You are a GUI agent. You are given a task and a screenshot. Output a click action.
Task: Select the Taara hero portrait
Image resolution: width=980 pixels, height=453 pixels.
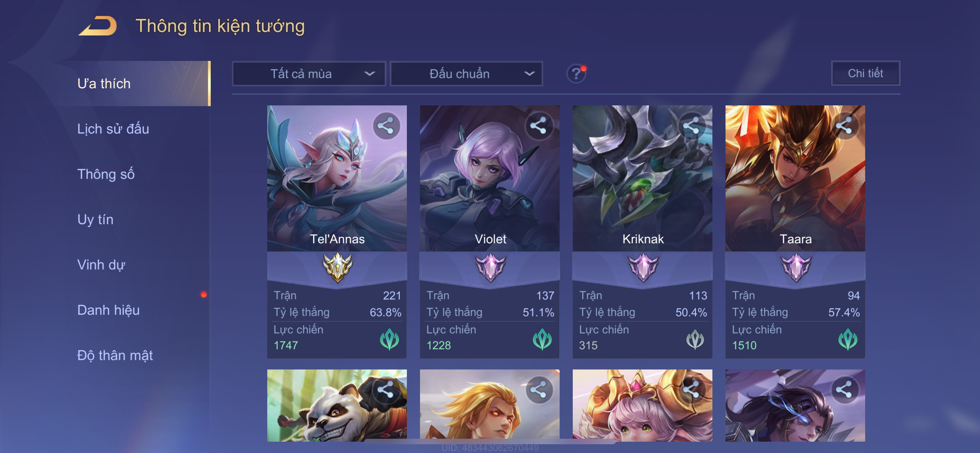point(795,178)
